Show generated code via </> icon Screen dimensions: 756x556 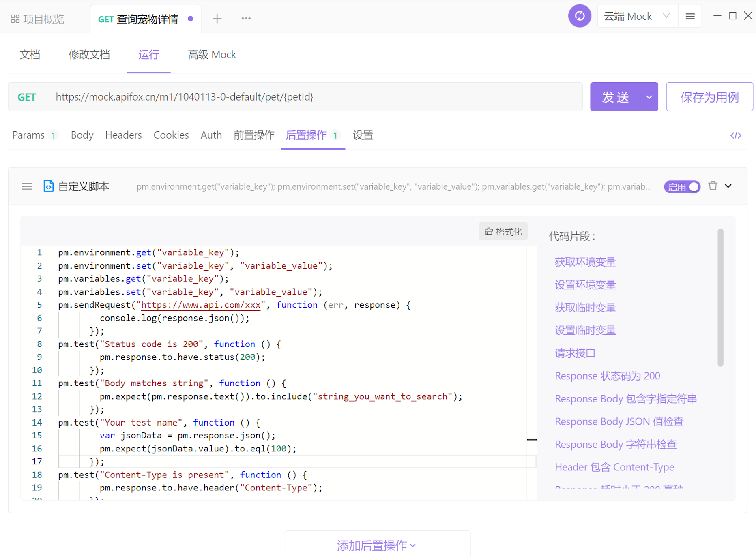coord(736,135)
